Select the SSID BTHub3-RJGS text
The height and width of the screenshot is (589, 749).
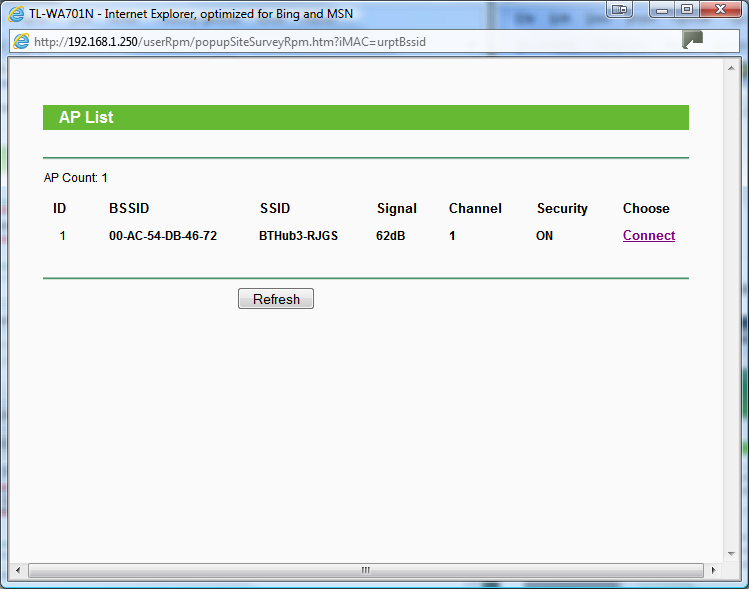299,236
